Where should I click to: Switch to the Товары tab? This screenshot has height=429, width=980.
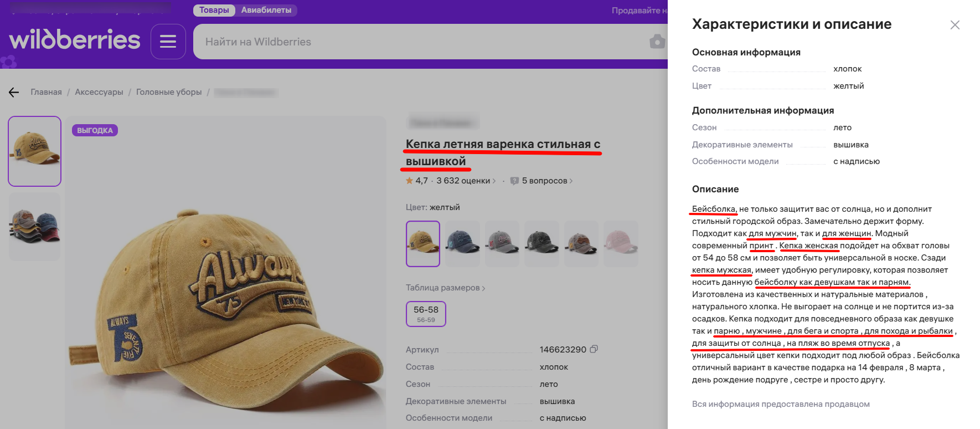[x=214, y=10]
